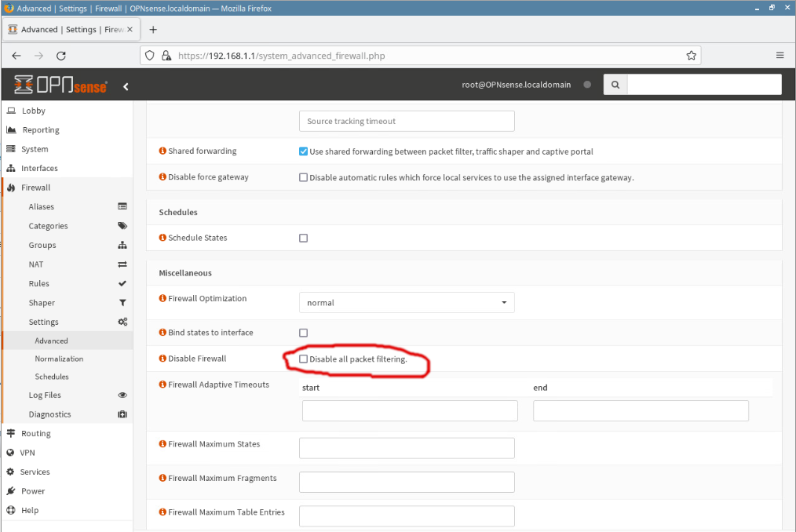Bookmark this page using star icon
The height and width of the screenshot is (532, 796).
tap(691, 56)
